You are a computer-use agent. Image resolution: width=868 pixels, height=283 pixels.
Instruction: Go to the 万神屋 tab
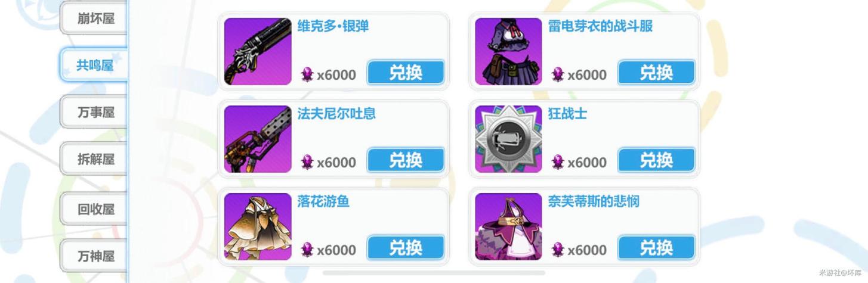click(95, 256)
